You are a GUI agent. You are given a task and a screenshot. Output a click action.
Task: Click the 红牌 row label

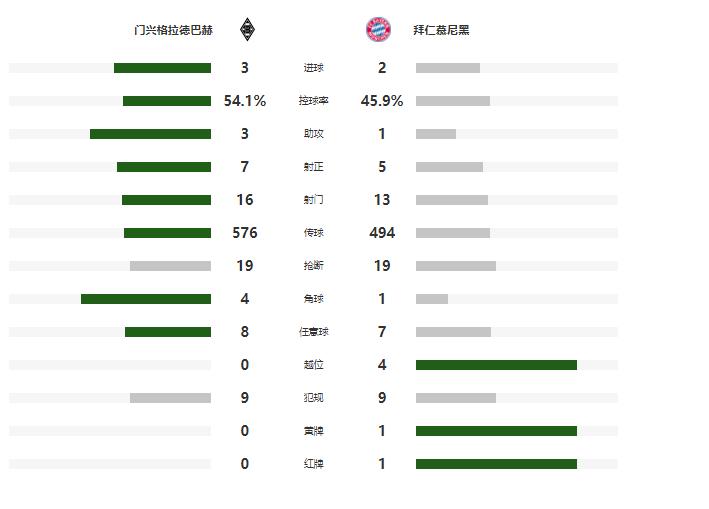tap(313, 464)
